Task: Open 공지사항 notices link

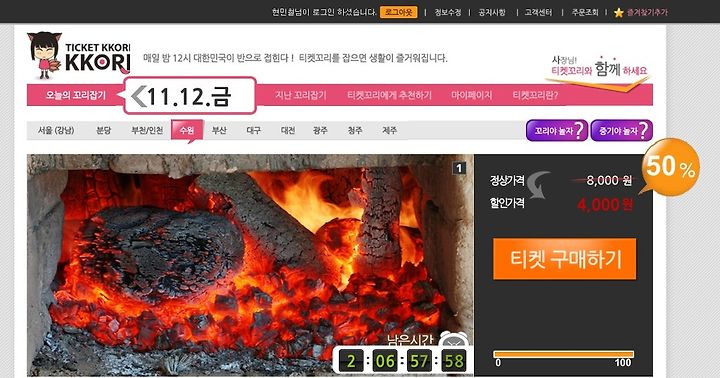Action: (x=492, y=12)
